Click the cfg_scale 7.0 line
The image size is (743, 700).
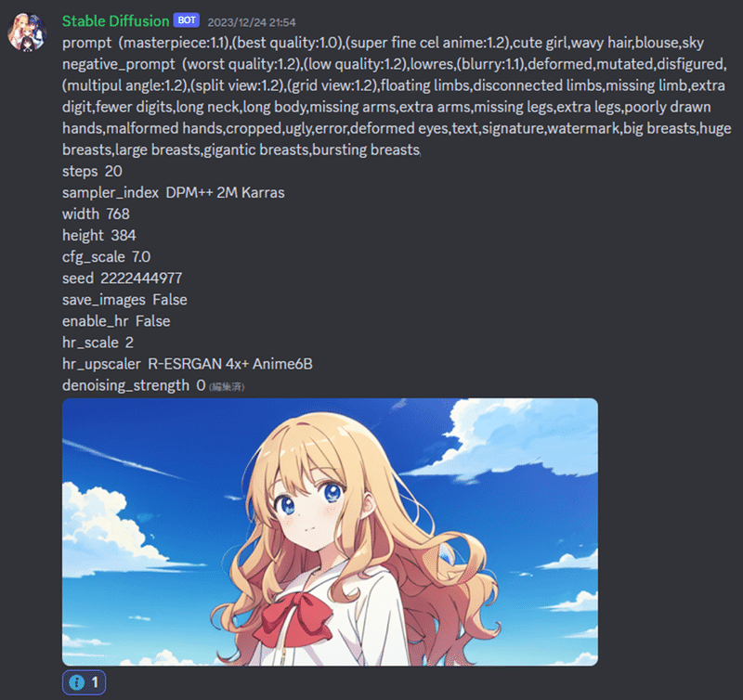[x=106, y=257]
